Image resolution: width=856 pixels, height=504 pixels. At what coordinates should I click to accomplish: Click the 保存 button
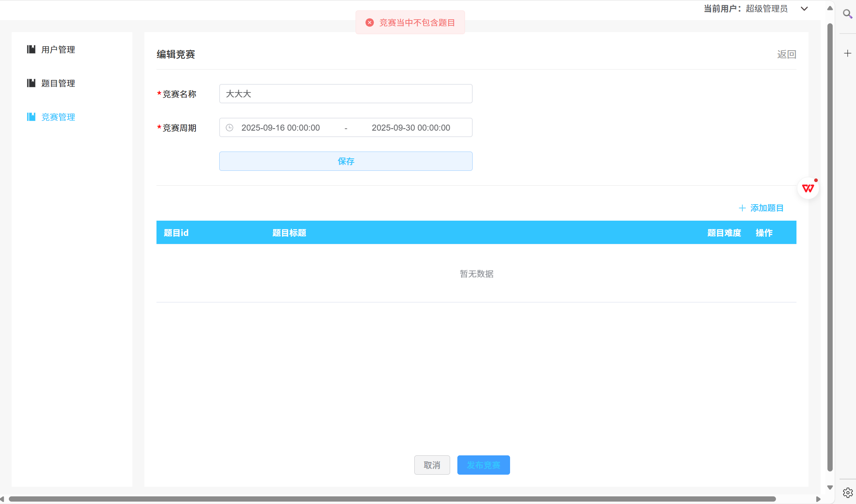click(x=346, y=161)
